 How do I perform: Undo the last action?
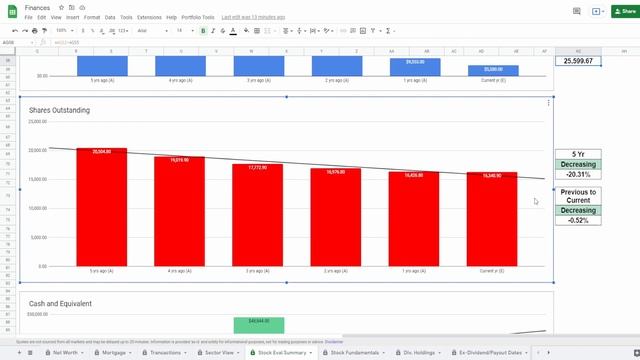pos(15,31)
